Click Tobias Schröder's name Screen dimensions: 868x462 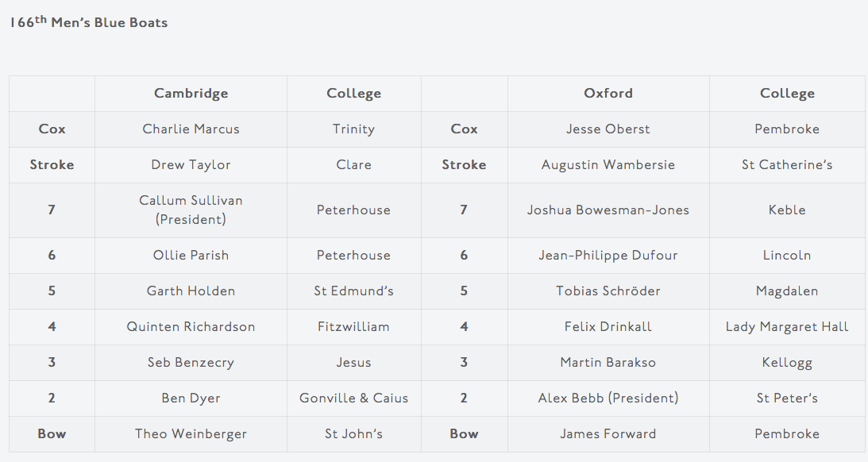click(608, 291)
